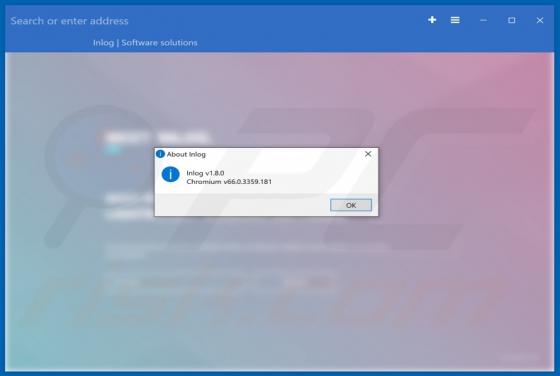This screenshot has height=376, width=560.
Task: Focus the Search or enter address field
Action: tap(69, 21)
